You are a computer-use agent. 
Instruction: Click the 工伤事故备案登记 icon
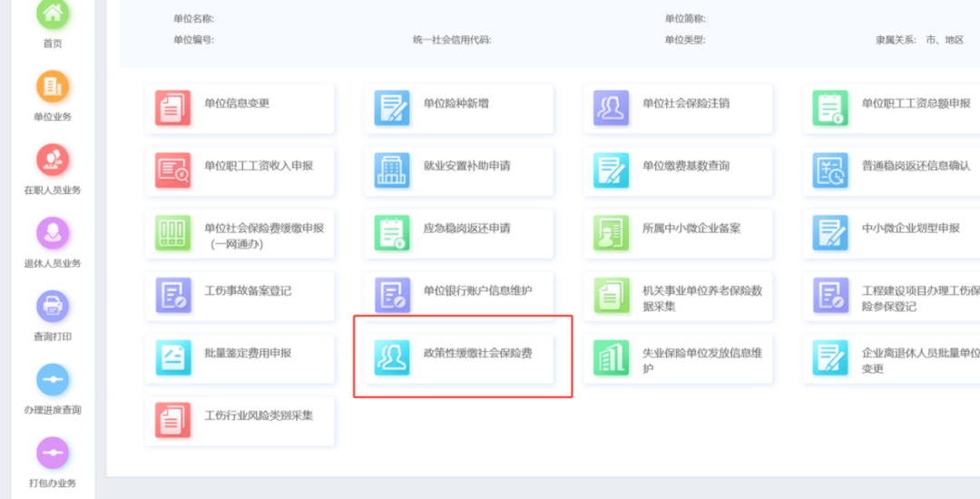point(173,296)
